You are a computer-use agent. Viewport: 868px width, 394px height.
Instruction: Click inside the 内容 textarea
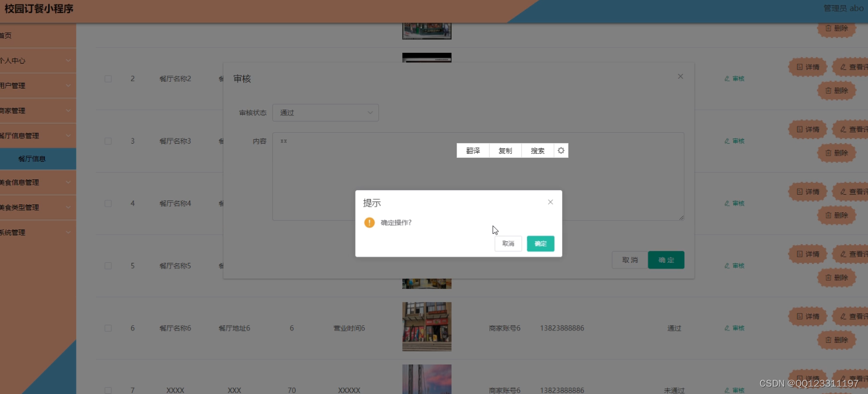click(478, 177)
